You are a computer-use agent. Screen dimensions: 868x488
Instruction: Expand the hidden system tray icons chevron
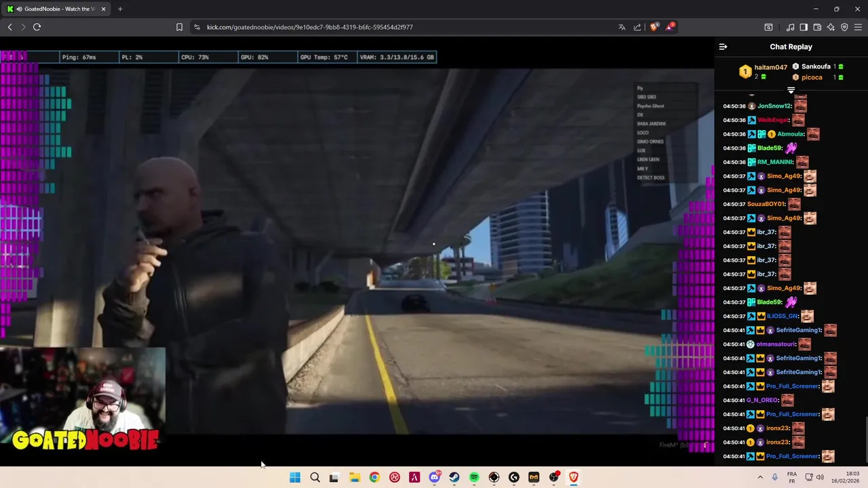point(760,478)
